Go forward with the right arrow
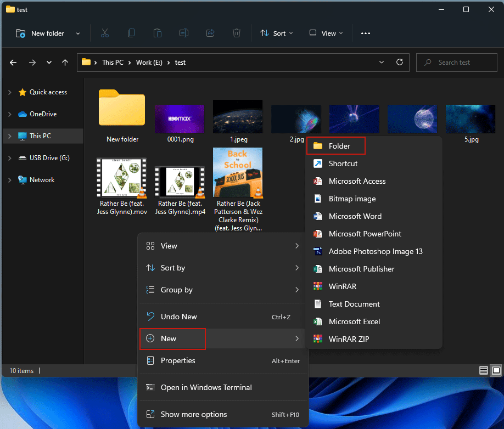504x429 pixels. tap(32, 63)
